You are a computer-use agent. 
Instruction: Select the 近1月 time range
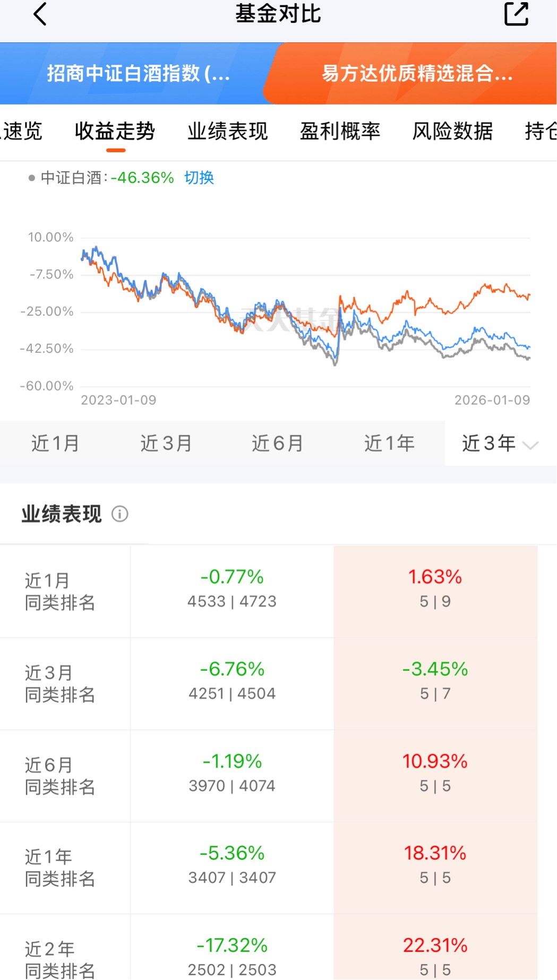tap(55, 444)
